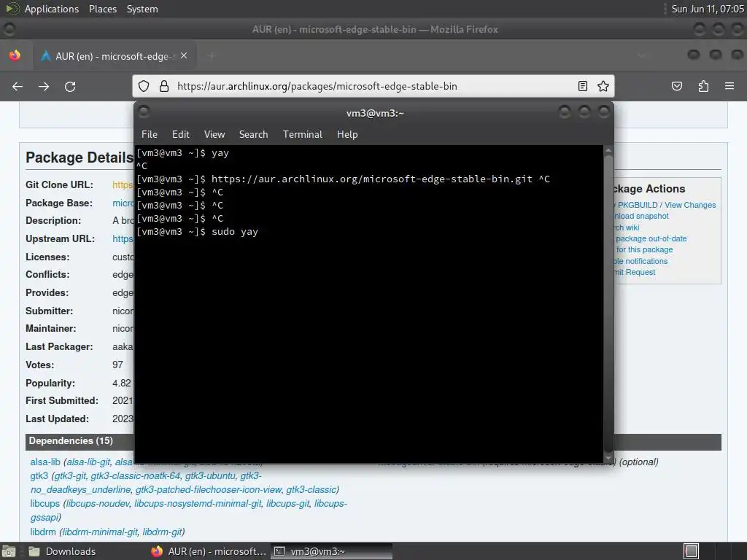The image size is (747, 560).
Task: Click the Firefox logo icon in tab bar
Action: (15, 55)
